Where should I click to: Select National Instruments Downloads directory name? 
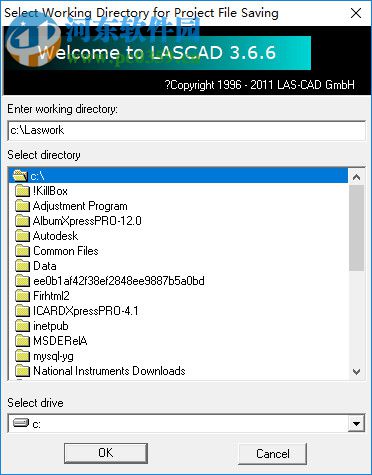coord(109,371)
